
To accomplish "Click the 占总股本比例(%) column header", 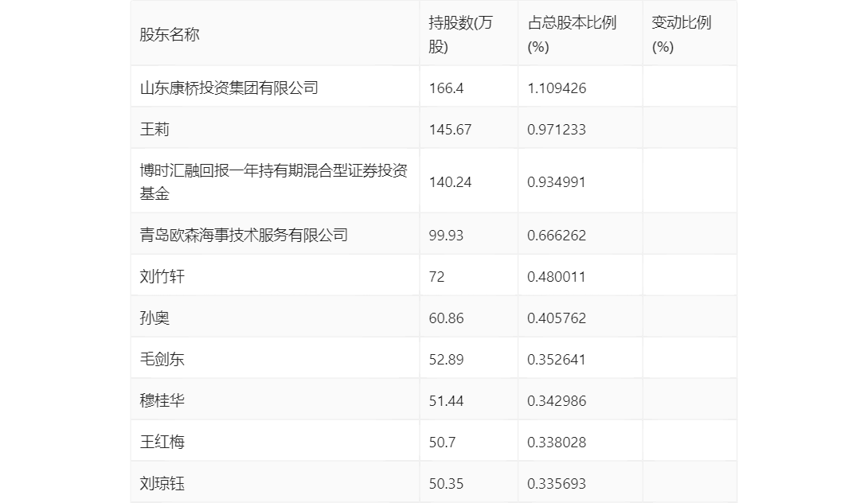I will (572, 34).
